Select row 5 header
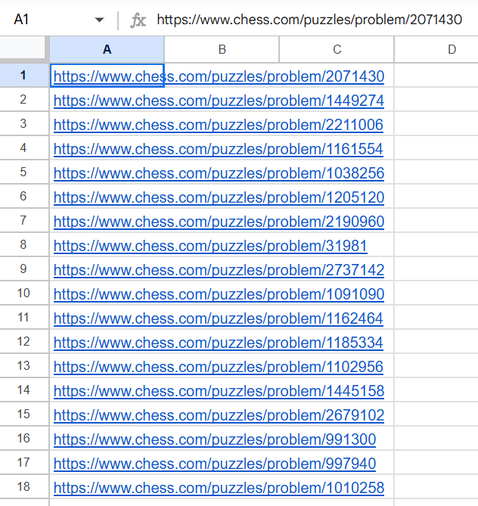 24,172
